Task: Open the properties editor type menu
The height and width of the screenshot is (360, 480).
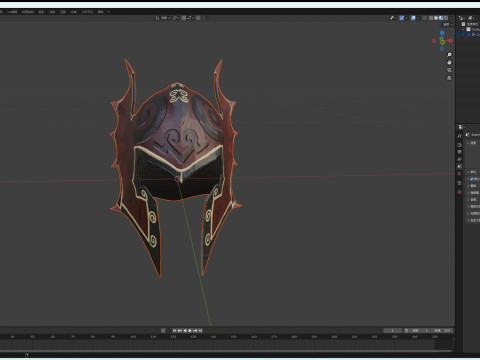Action: [x=461, y=127]
